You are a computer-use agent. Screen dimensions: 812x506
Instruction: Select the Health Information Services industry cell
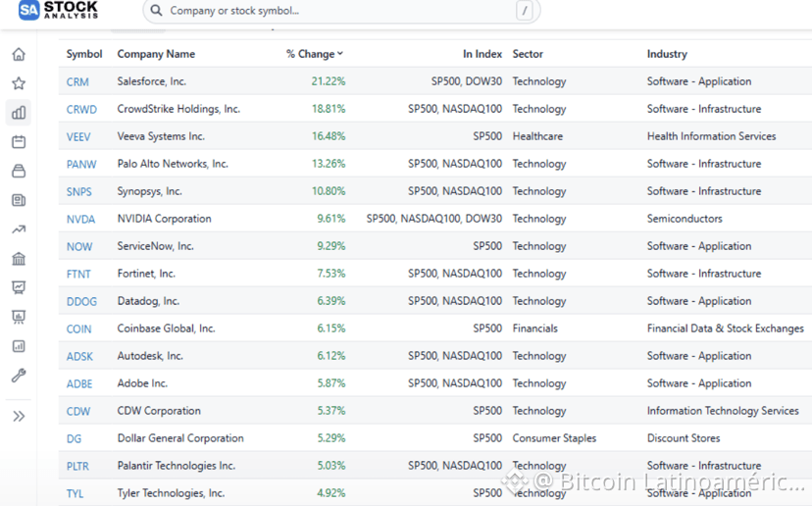coord(712,136)
